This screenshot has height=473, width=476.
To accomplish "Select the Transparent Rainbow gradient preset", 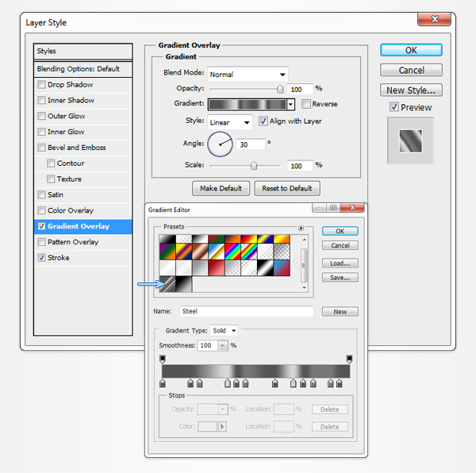I will click(x=249, y=252).
